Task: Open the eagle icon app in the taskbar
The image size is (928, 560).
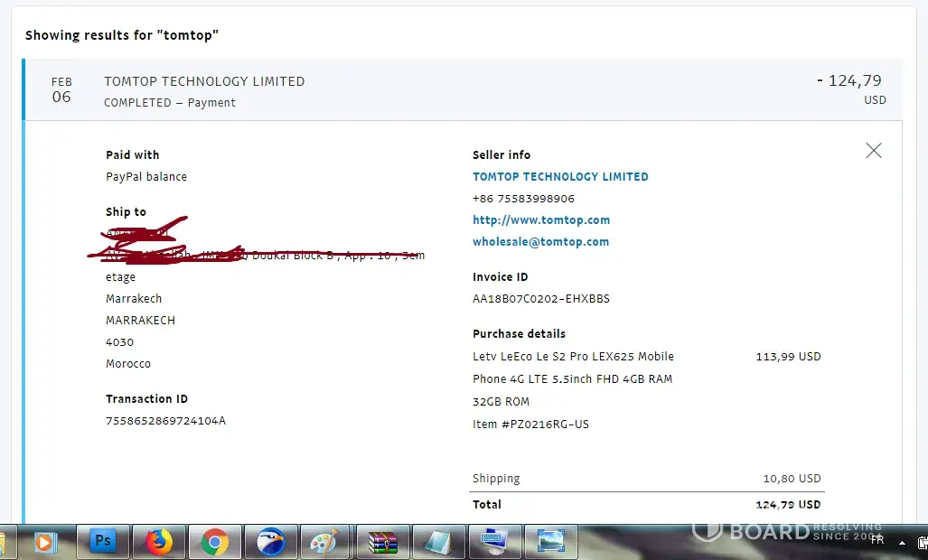Action: (271, 541)
